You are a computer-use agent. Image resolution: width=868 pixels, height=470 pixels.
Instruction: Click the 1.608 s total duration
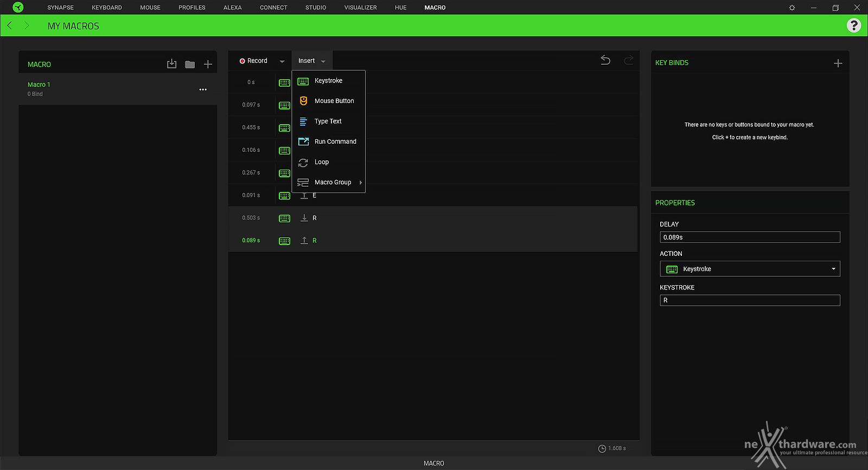[x=617, y=448]
